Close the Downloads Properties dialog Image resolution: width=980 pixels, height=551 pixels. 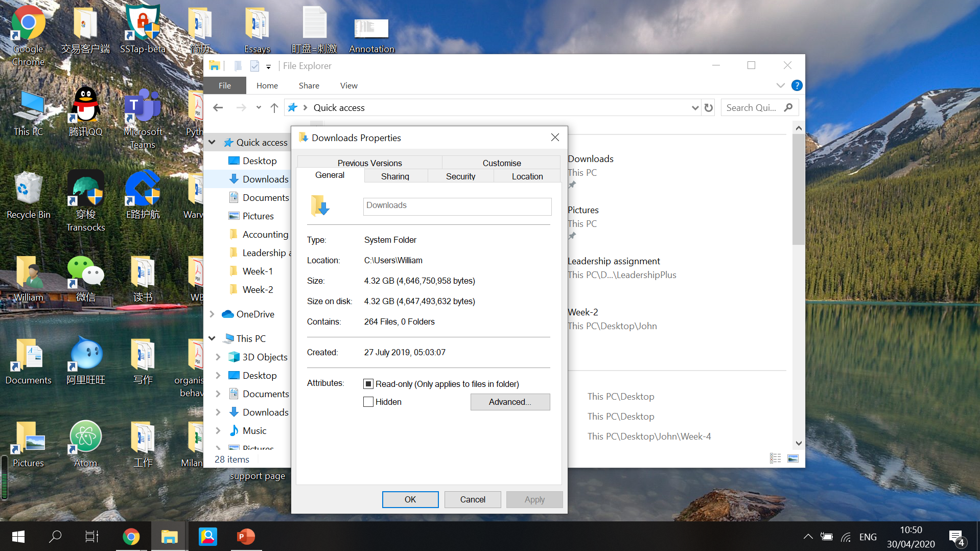pos(555,137)
